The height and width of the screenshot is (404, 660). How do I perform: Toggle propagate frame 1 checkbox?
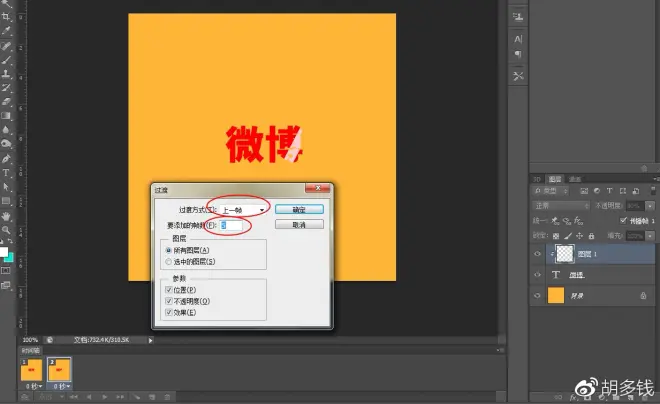[x=623, y=221]
